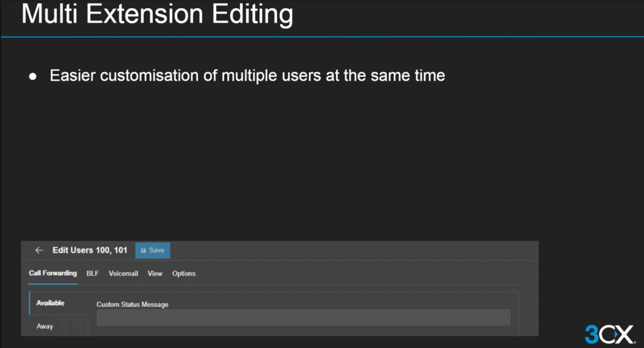This screenshot has height=348, width=644.
Task: Click the blue underline beneath Call Forwarding
Action: [x=53, y=284]
